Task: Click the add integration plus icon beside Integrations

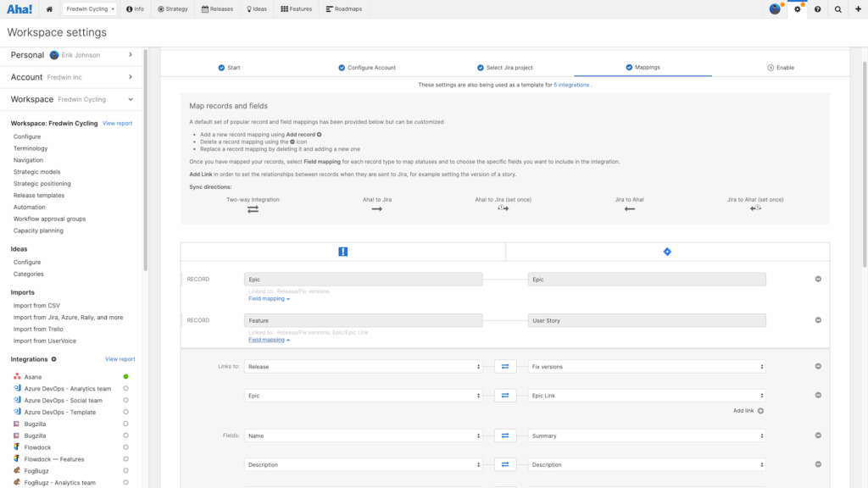Action: pyautogui.click(x=53, y=359)
